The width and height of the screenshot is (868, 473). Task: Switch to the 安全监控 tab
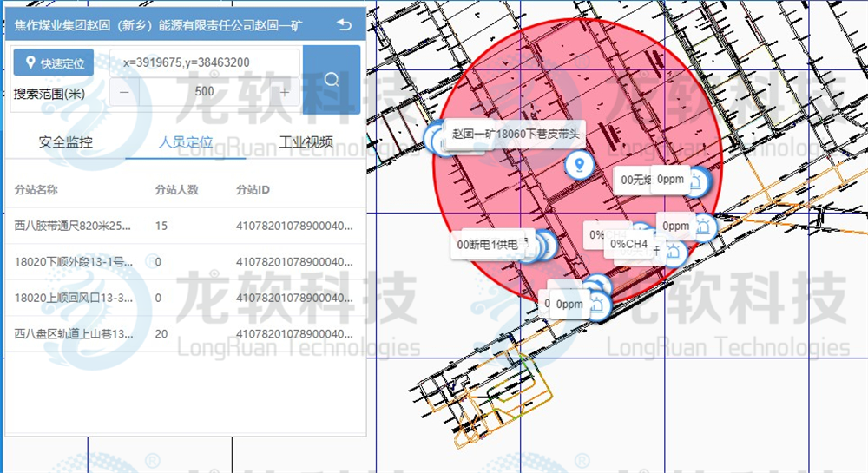click(65, 142)
